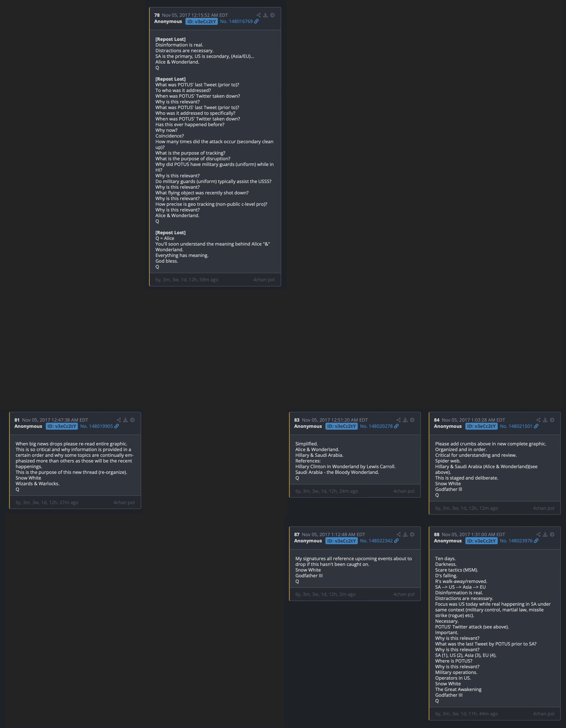Download post 83 with the download icon
Screen dimensions: 566x728
pos(406,420)
